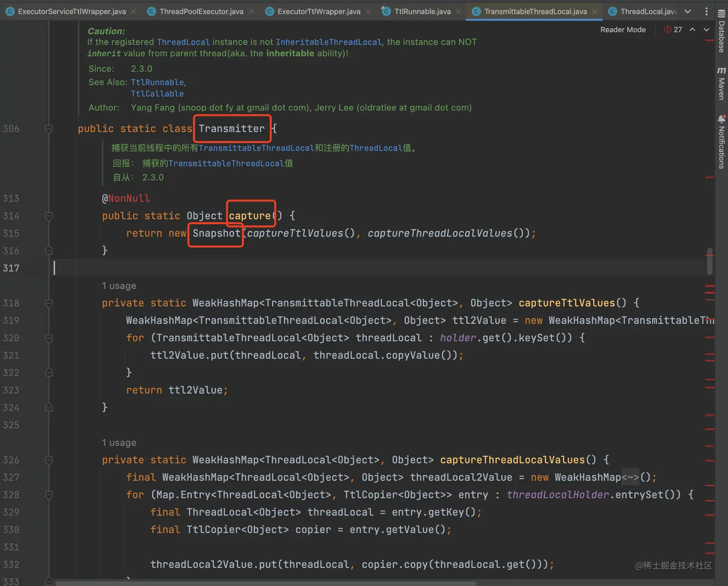Click 'return ttl2Value;' statement on line 323
728x586 pixels.
(x=177, y=390)
